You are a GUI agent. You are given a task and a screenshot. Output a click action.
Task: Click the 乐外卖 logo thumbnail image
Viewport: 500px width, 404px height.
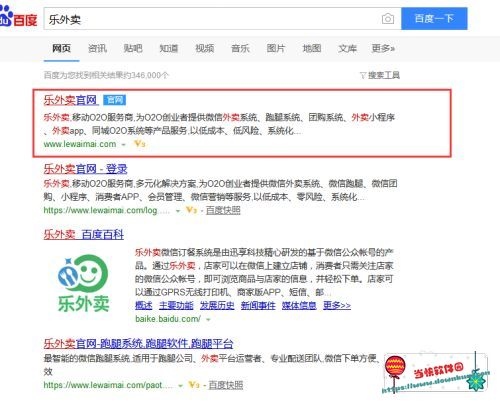click(x=83, y=283)
